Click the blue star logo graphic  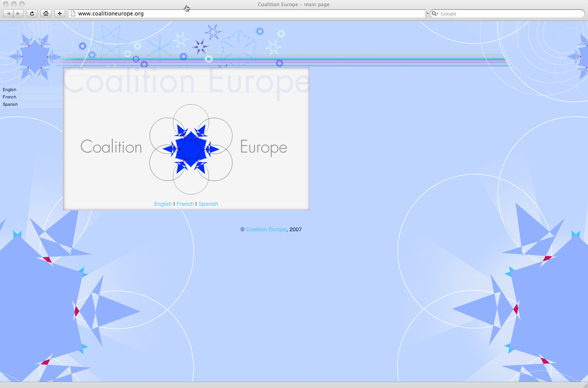(191, 149)
